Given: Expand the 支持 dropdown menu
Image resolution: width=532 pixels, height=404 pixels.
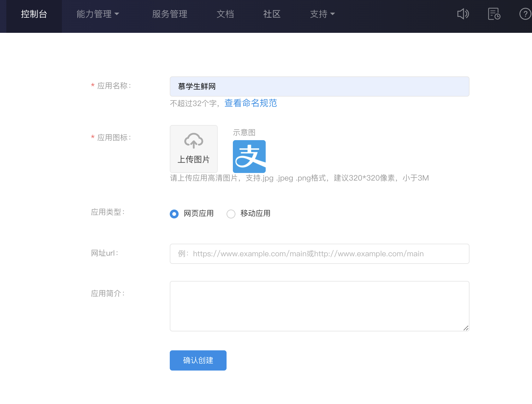Looking at the screenshot, I should pyautogui.click(x=322, y=14).
